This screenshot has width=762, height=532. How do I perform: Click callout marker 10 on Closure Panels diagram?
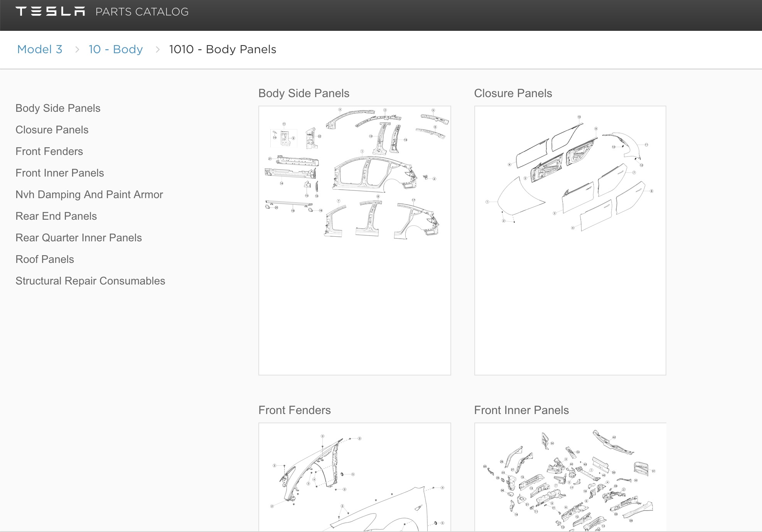pyautogui.click(x=579, y=117)
